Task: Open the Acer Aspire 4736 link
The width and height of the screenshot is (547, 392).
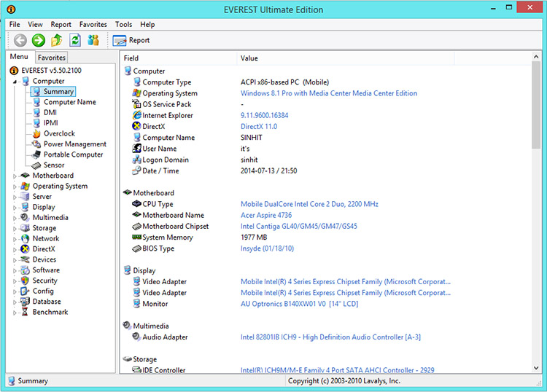Action: pos(266,216)
